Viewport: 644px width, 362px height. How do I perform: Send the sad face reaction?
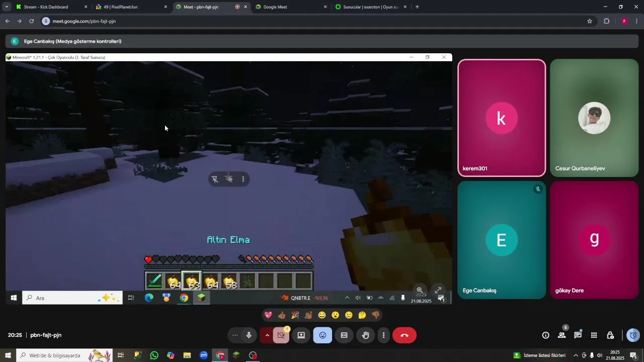(x=349, y=315)
